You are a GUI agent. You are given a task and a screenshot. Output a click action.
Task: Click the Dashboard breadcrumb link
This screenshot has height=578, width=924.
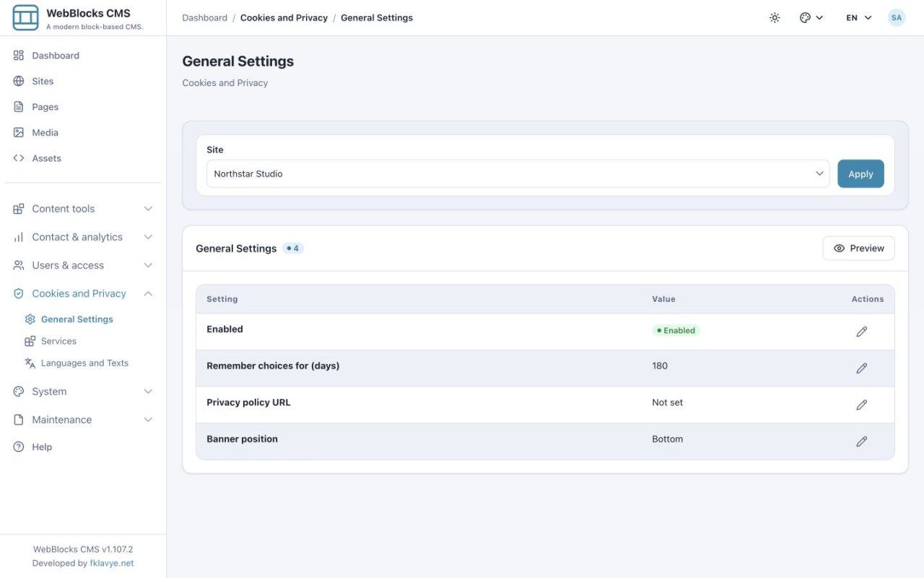coord(205,18)
